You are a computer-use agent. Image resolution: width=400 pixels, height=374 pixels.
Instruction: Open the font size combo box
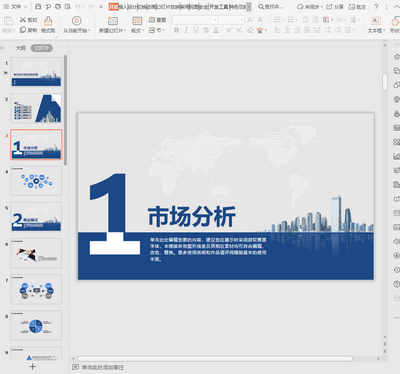pyautogui.click(x=231, y=20)
